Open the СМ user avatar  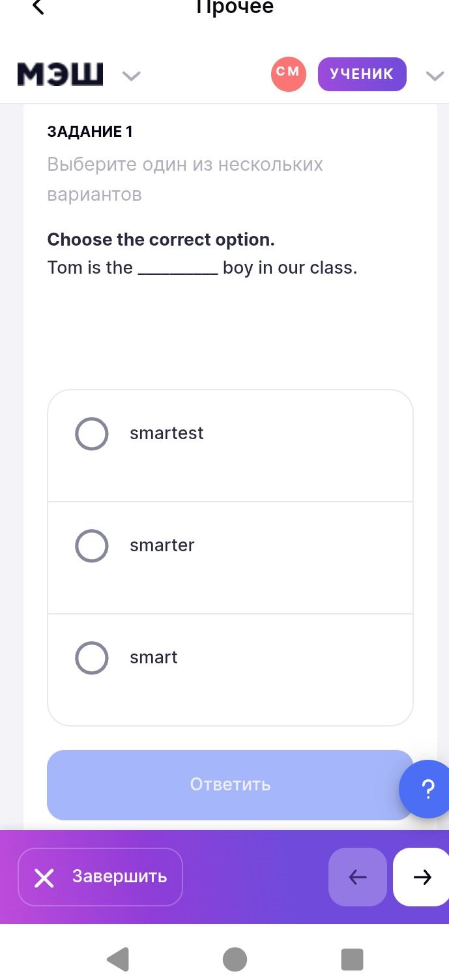288,74
